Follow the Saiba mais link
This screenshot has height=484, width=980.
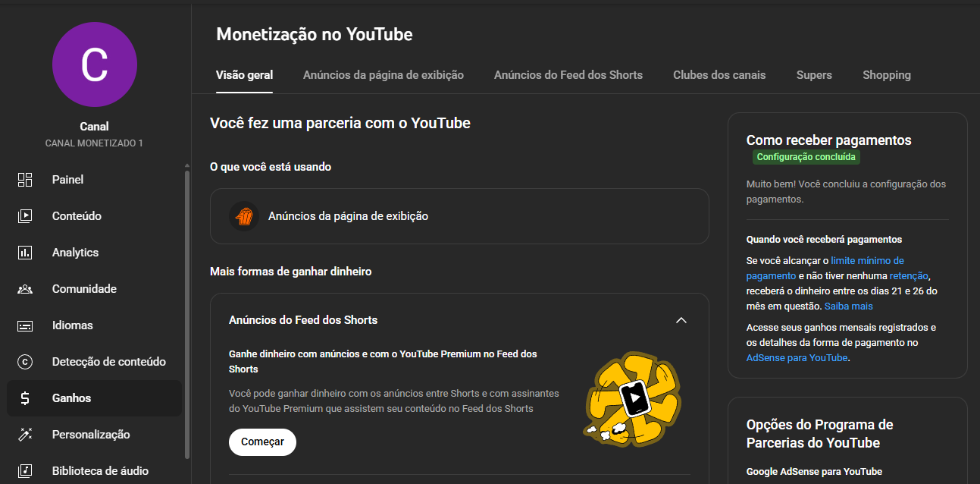click(x=849, y=306)
